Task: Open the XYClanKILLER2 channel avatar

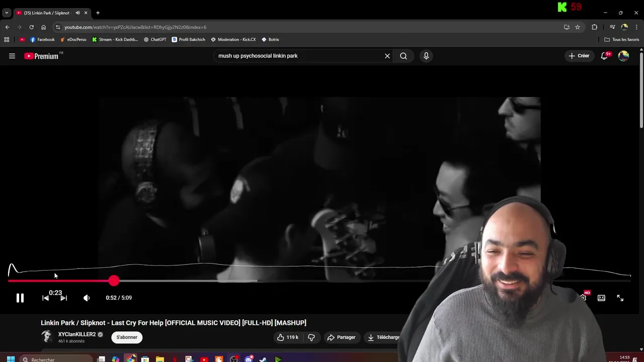Action: [47, 337]
